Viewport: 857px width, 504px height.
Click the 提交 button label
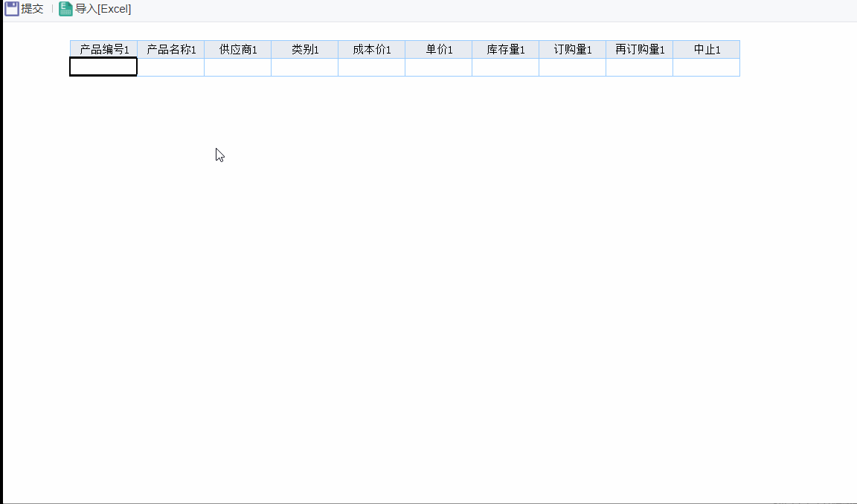click(x=32, y=9)
